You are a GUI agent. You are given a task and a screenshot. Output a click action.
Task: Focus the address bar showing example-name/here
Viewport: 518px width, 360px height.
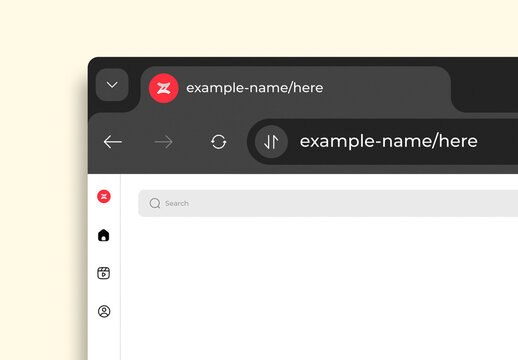pos(383,142)
